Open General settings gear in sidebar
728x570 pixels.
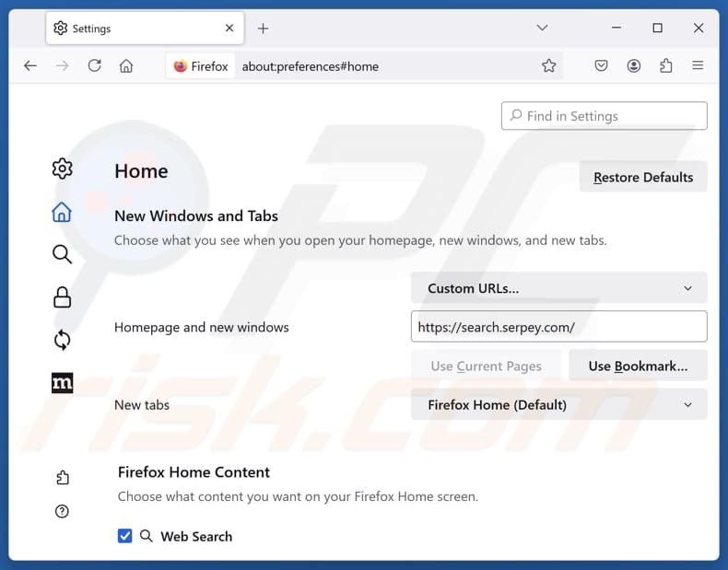62,169
